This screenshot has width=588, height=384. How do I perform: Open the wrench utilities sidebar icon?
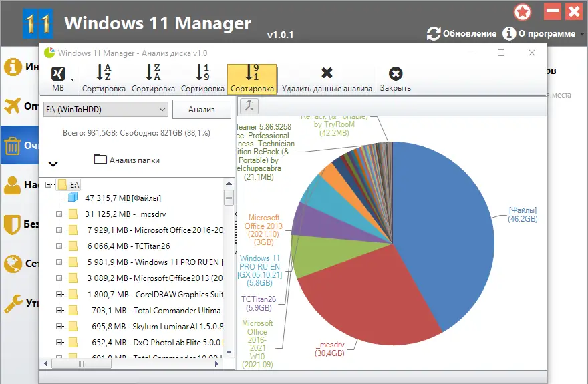tap(13, 303)
